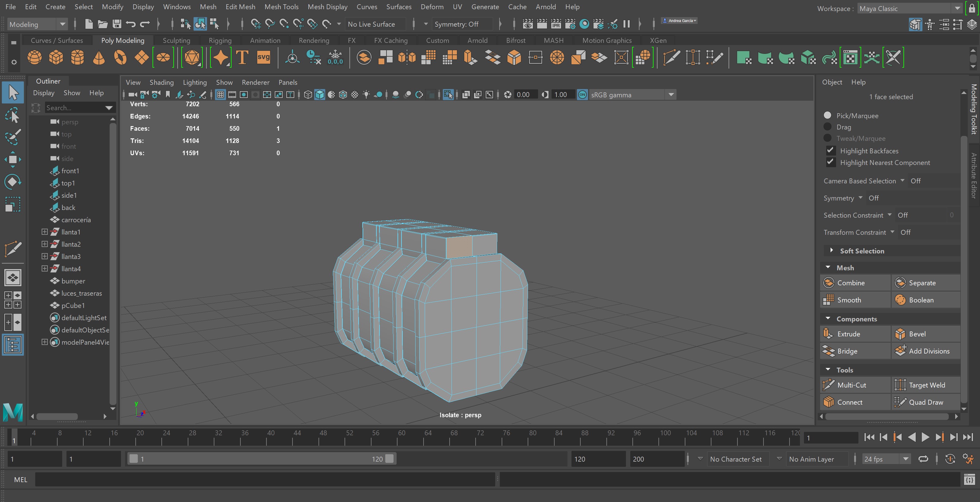Create a polygon torus from the shelf
The height and width of the screenshot is (502, 980).
click(120, 58)
